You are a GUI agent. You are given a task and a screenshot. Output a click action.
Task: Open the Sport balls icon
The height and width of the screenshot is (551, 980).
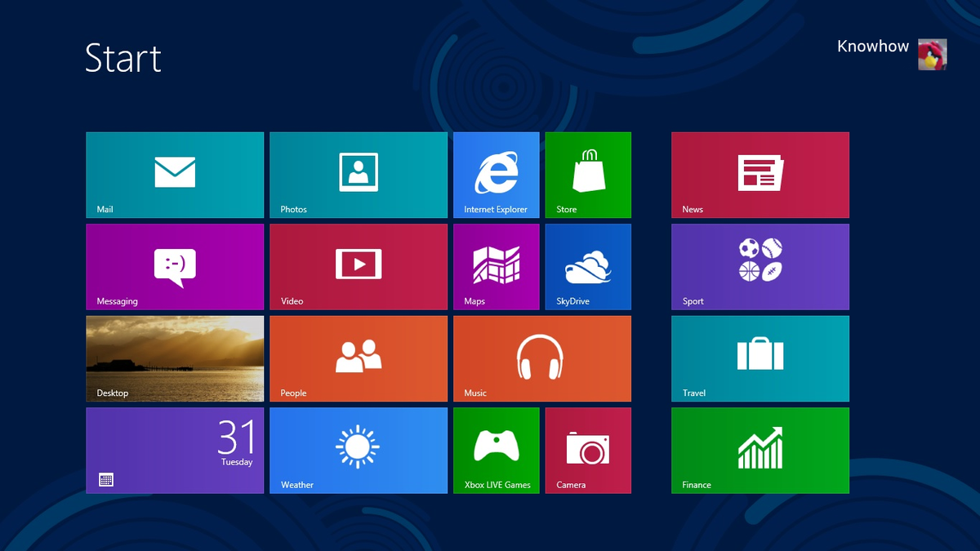pos(760,260)
